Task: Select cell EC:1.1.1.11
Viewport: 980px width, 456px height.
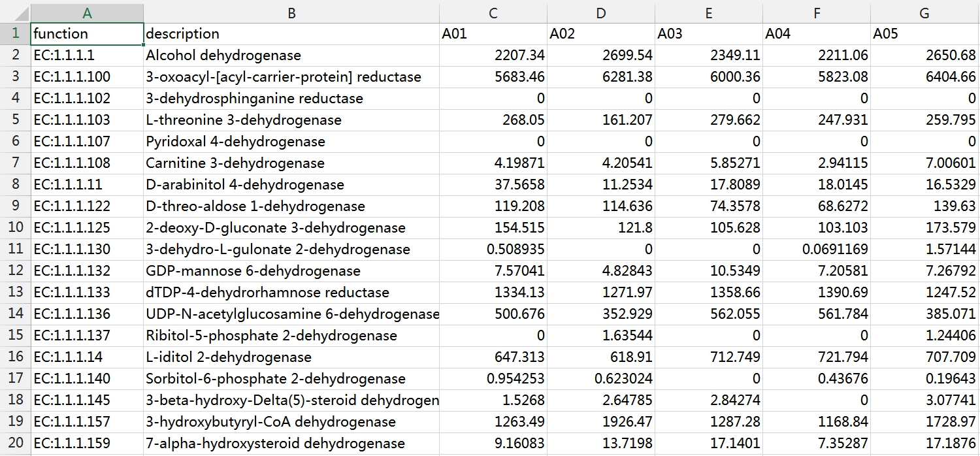Action: pyautogui.click(x=87, y=185)
